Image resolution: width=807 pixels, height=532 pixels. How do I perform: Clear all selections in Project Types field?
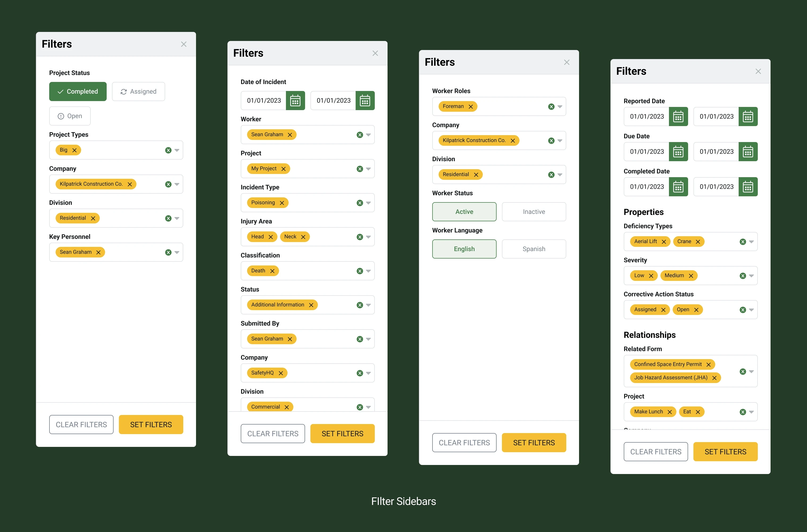pyautogui.click(x=168, y=150)
